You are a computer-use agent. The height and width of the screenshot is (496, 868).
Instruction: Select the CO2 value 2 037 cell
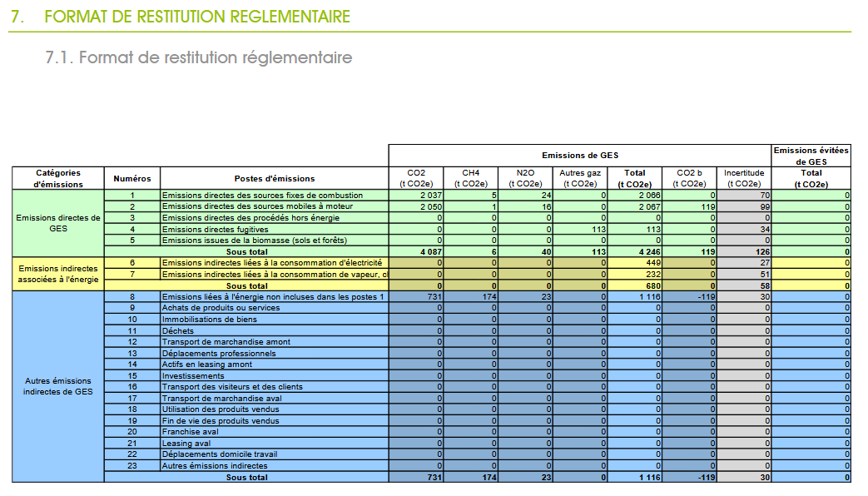pyautogui.click(x=416, y=196)
